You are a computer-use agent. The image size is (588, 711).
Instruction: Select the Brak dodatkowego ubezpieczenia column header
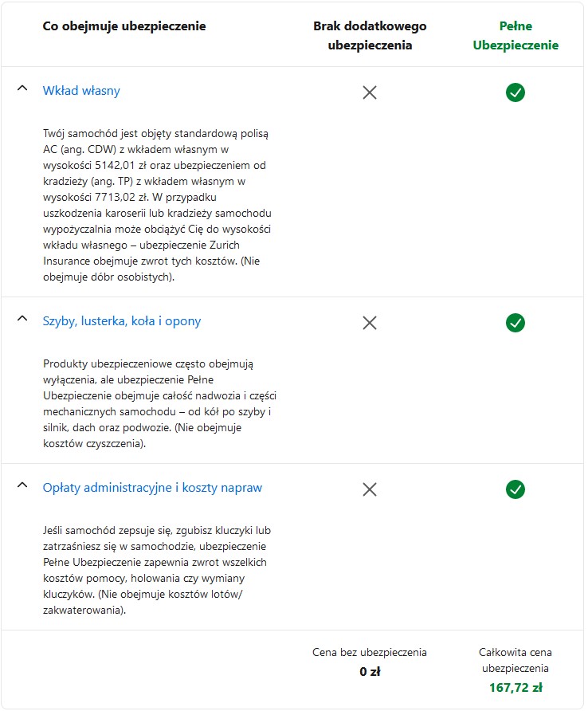[370, 35]
